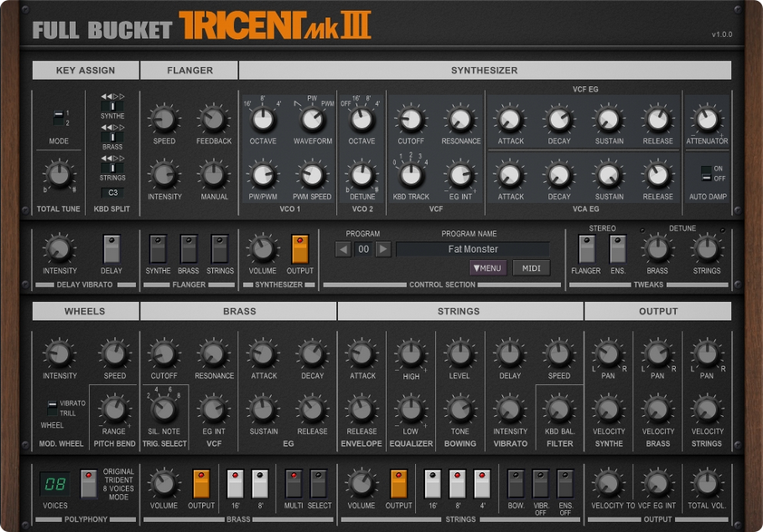The image size is (763, 532).
Task: Click the Brass CUTOFF knob
Action: pos(164,354)
